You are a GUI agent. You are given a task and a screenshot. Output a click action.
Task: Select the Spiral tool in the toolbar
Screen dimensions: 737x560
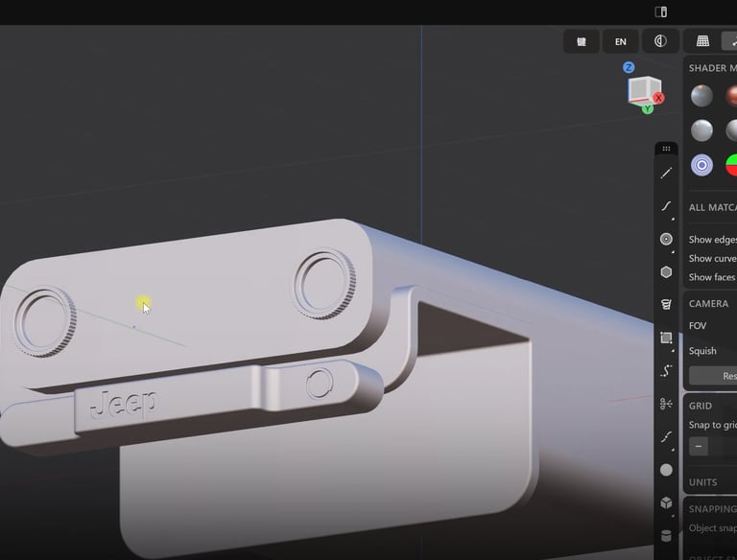coord(666,304)
